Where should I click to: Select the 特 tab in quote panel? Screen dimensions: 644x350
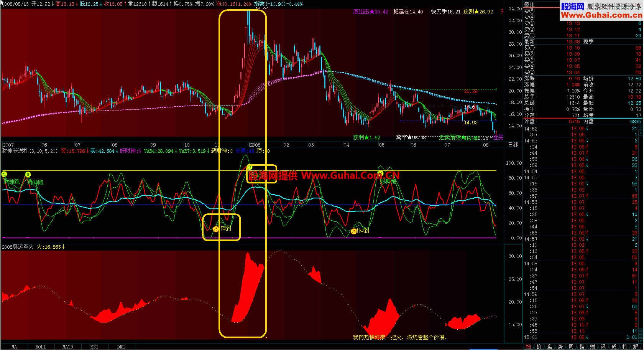(625, 347)
